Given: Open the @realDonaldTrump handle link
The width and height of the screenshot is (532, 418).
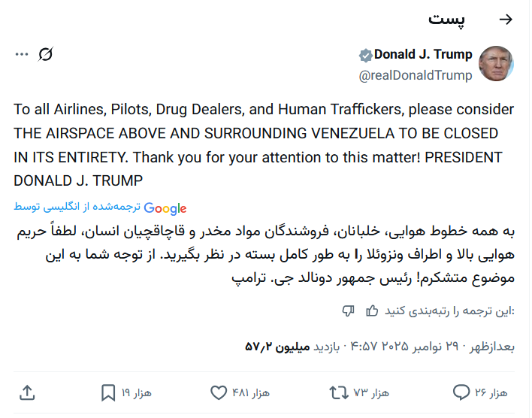Looking at the screenshot, I should coord(416,75).
